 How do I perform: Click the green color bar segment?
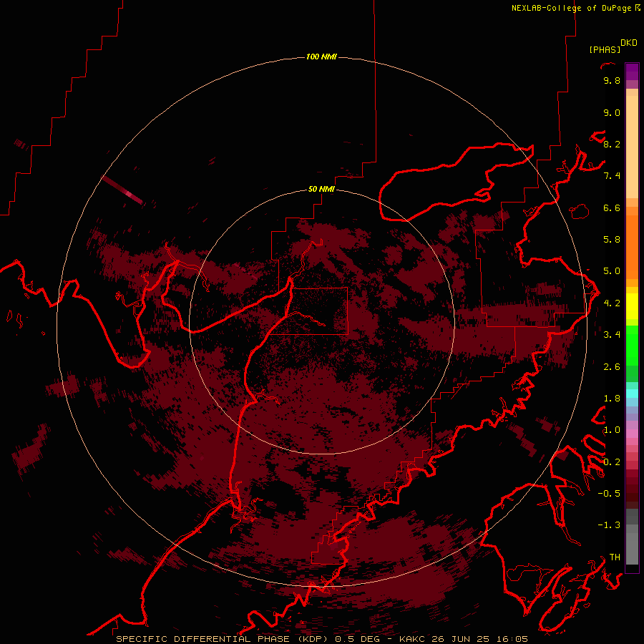[632, 346]
